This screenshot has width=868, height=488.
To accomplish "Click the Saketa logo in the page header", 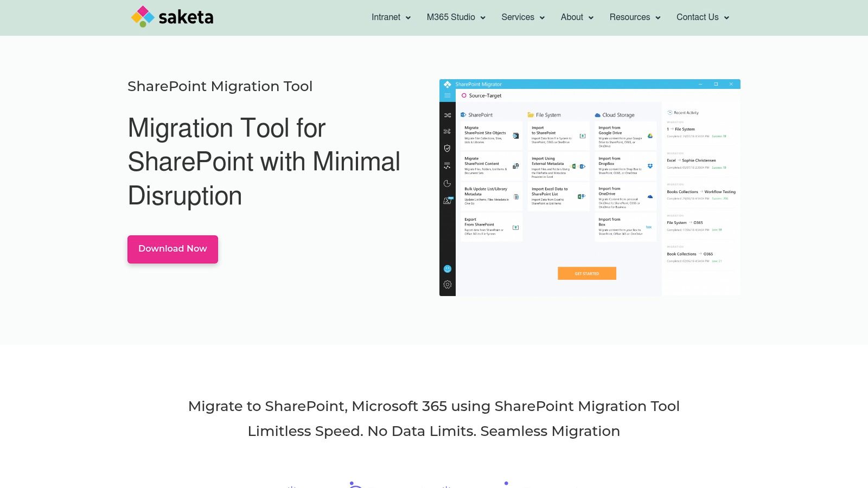I will pos(172,17).
